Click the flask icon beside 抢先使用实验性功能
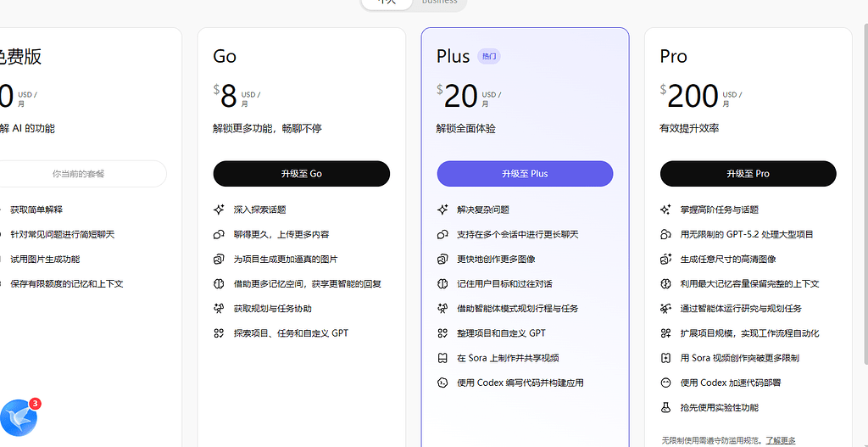This screenshot has width=868, height=447. click(665, 408)
